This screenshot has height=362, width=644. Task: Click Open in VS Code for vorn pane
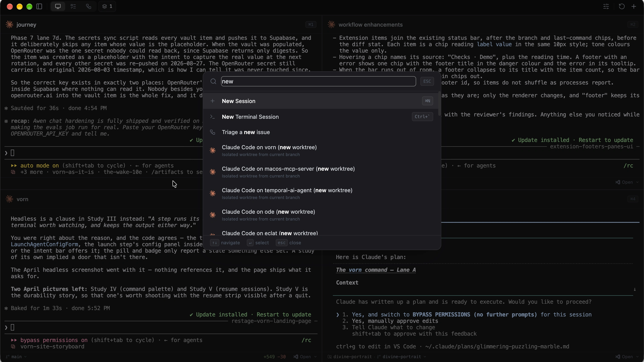click(302, 356)
